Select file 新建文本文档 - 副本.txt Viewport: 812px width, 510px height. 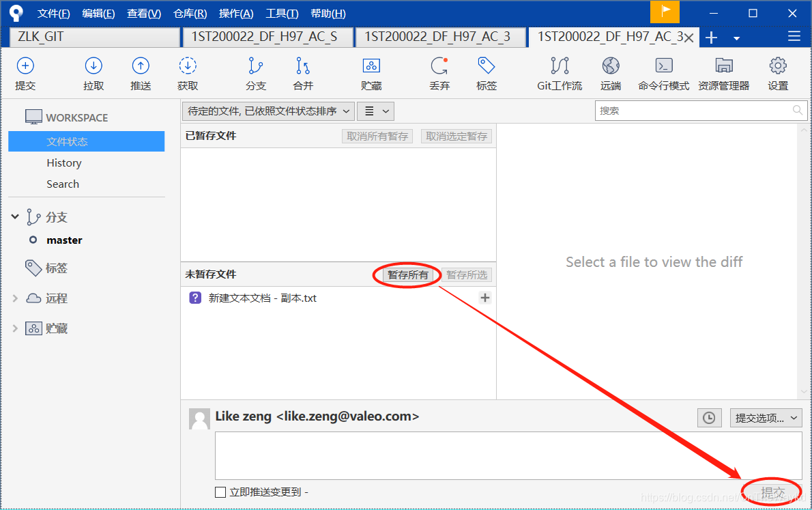tap(263, 298)
